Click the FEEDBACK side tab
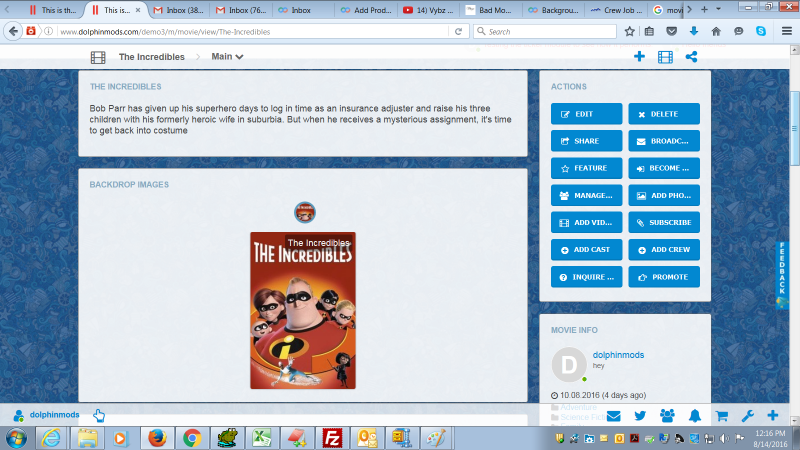800x450 pixels. pos(782,274)
